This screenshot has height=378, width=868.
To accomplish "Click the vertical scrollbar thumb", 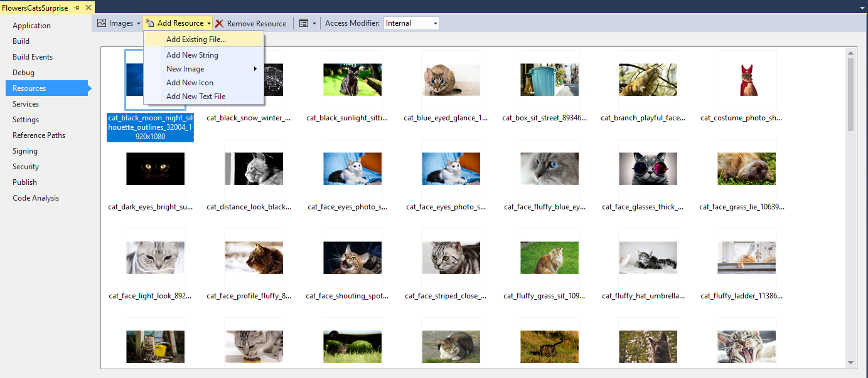I will (x=850, y=94).
